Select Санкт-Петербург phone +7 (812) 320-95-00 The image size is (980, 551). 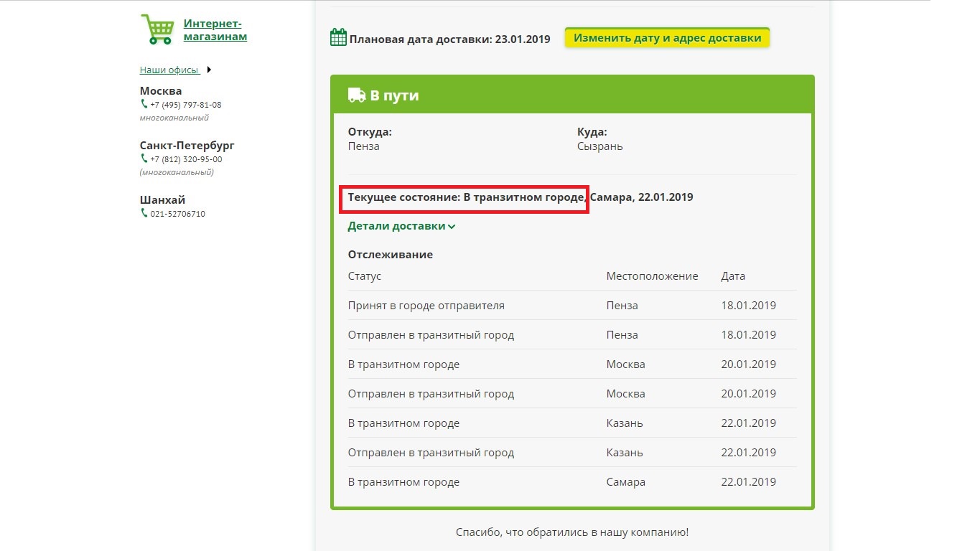(186, 159)
